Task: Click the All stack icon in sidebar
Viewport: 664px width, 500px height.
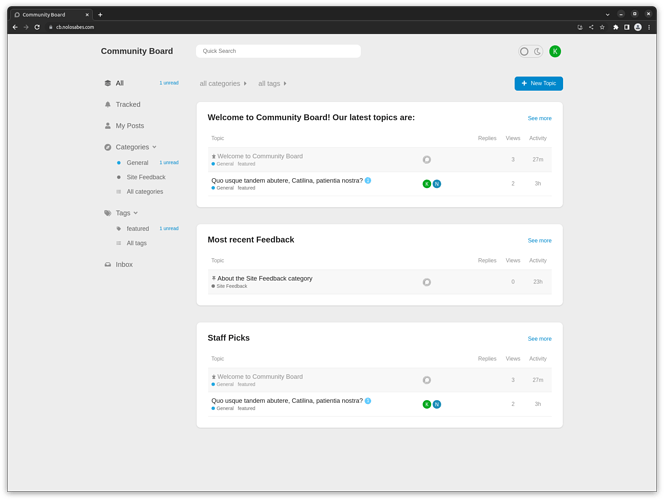Action: (x=108, y=83)
